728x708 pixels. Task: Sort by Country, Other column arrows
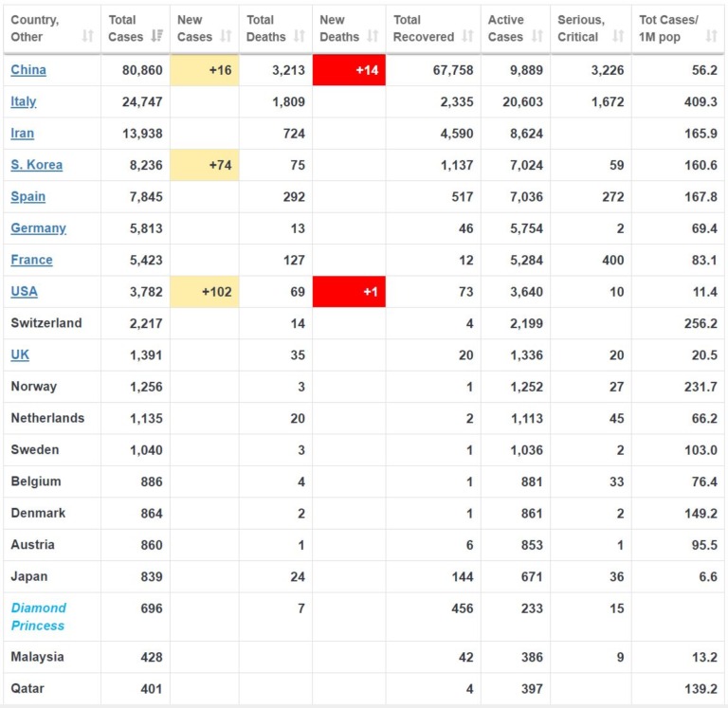point(88,36)
